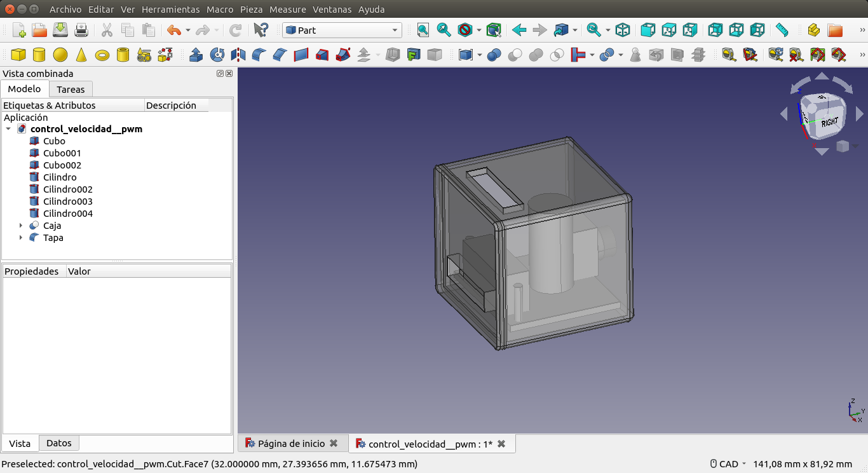Switch to the Tareas tab
868x473 pixels.
coord(71,90)
